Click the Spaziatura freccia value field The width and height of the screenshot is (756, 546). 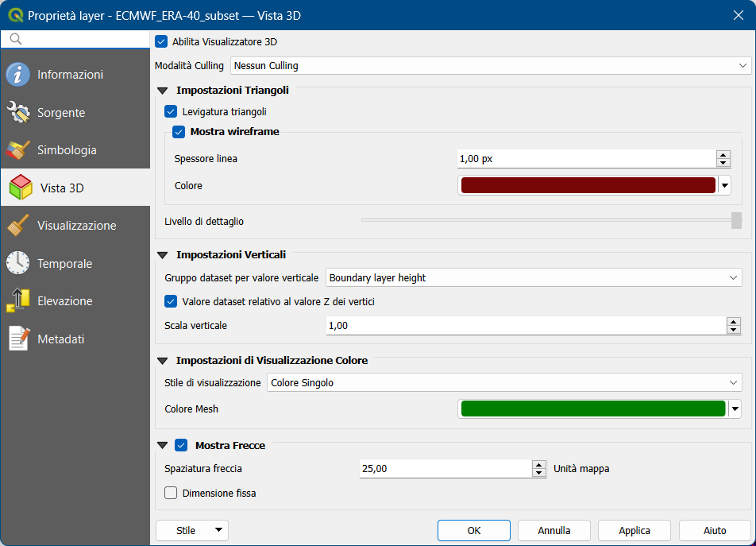(x=445, y=468)
